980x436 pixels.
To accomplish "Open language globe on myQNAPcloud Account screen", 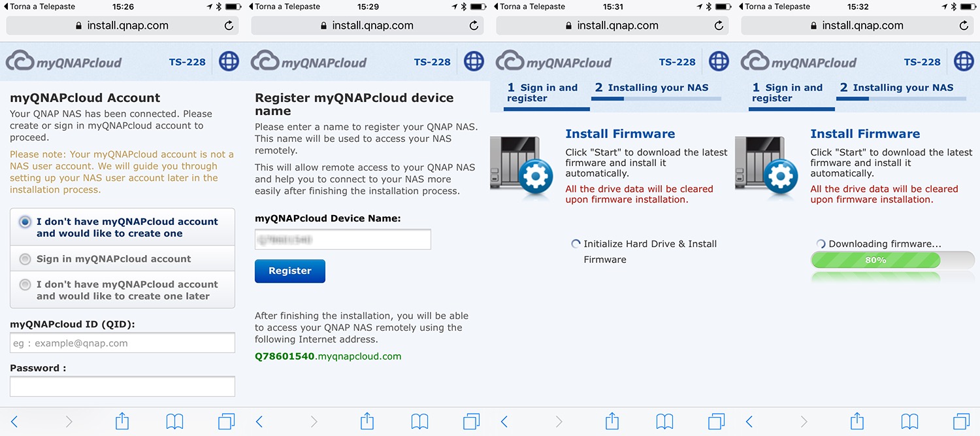I will coord(229,61).
